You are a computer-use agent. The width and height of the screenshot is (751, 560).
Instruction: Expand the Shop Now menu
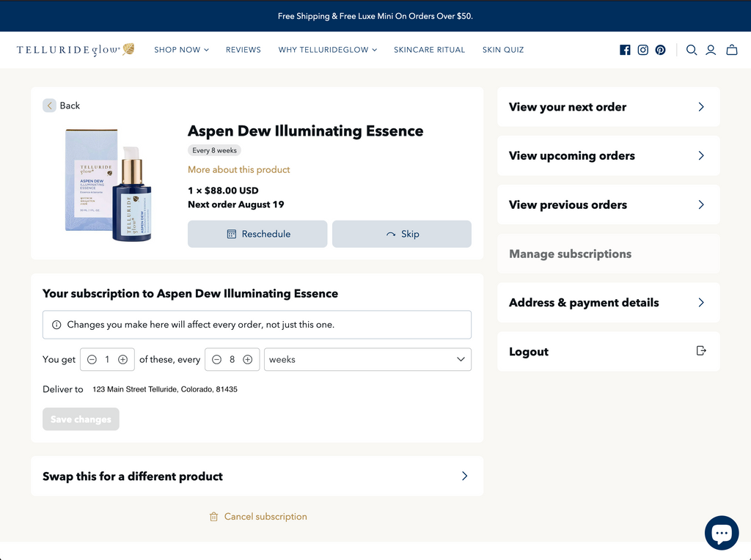(182, 50)
